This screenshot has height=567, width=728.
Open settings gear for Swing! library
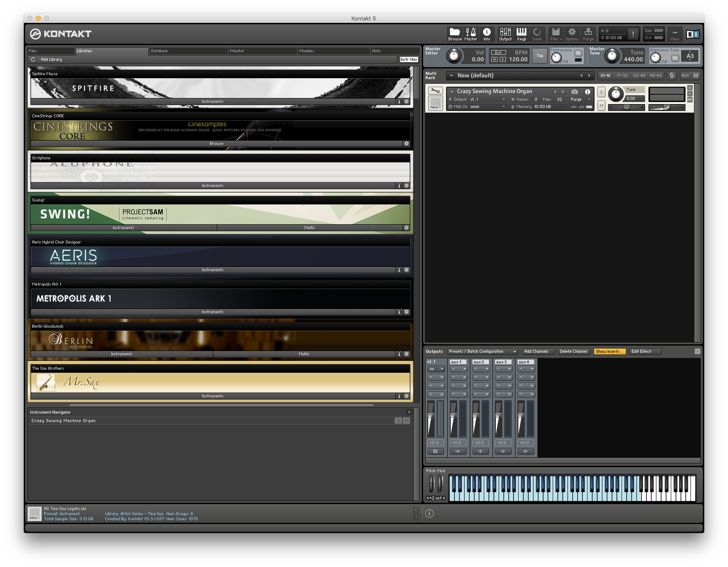[407, 228]
